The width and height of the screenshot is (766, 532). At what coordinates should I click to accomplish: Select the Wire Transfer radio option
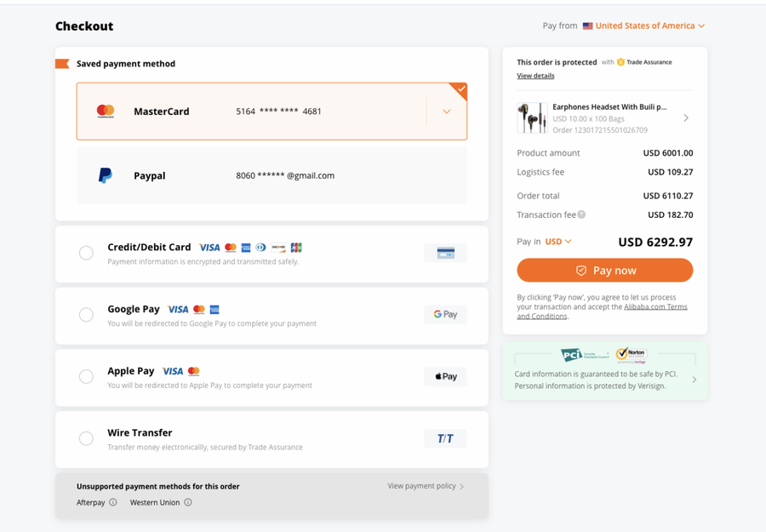[x=86, y=438]
